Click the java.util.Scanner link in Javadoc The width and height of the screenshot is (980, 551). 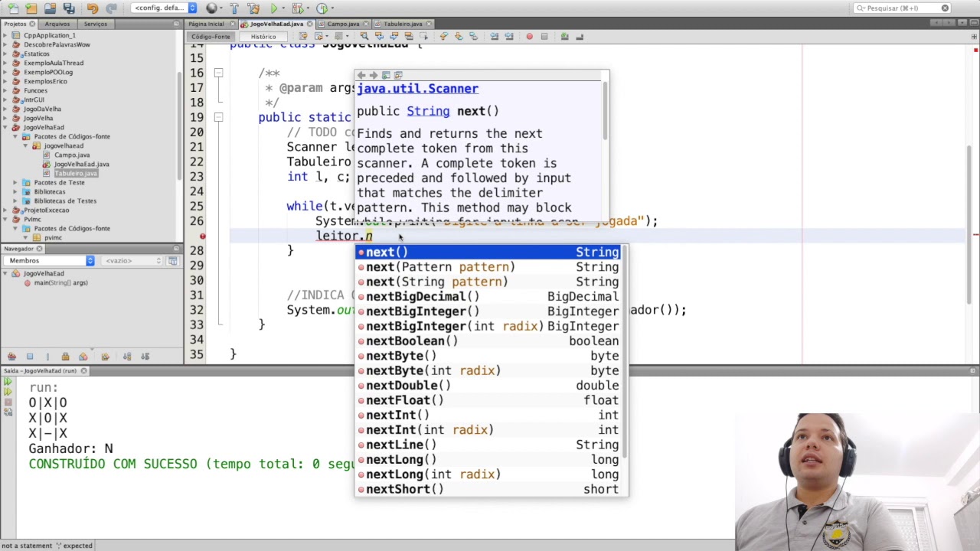point(417,89)
